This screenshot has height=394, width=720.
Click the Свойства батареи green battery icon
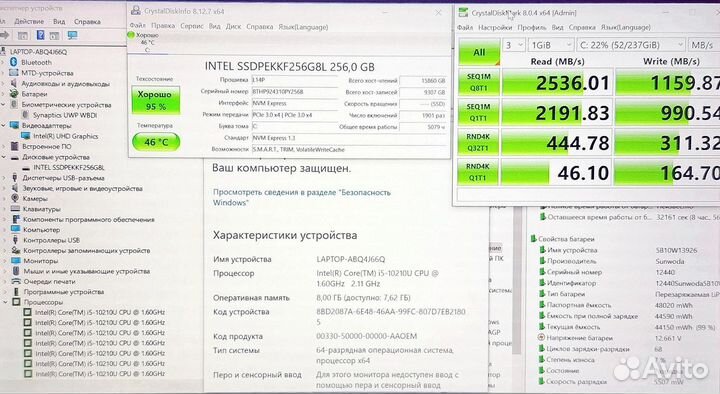click(x=533, y=239)
